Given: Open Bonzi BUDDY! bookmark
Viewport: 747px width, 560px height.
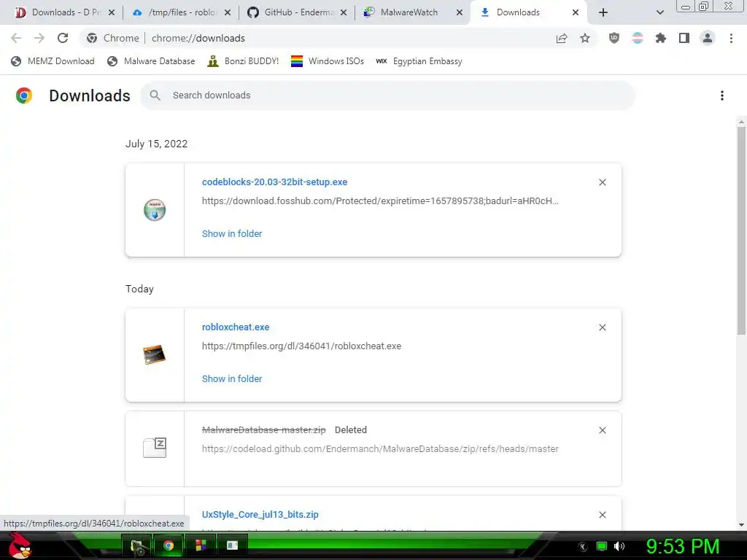Looking at the screenshot, I should click(x=243, y=61).
